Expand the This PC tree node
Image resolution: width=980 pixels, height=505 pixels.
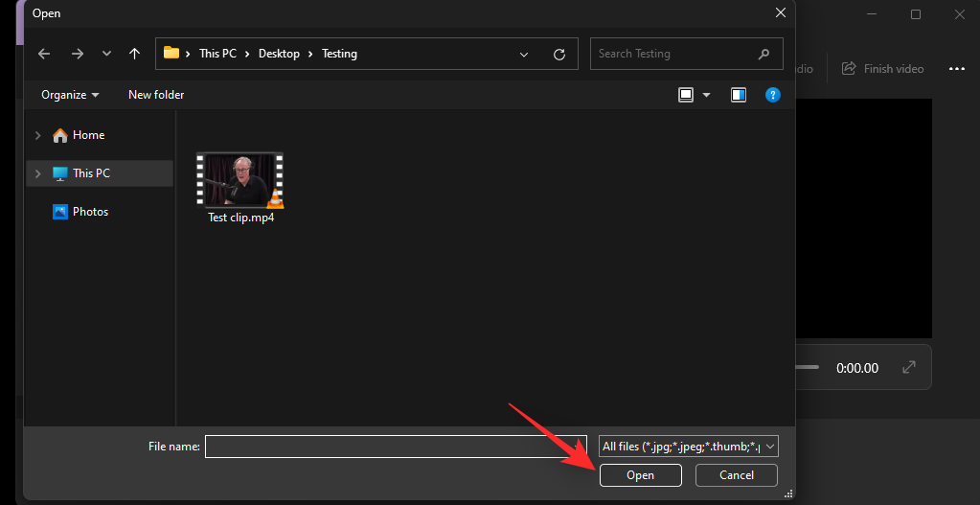tap(38, 173)
